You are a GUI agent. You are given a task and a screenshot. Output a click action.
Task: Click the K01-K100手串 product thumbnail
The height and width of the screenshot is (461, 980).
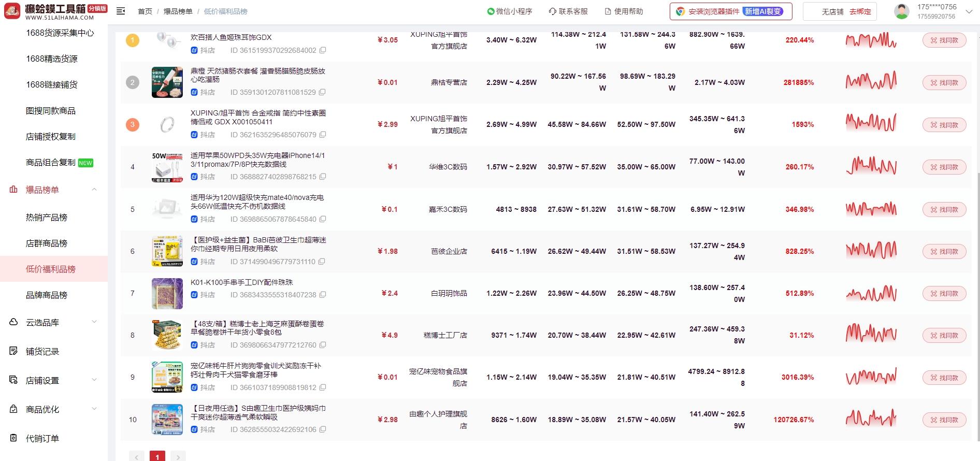[x=167, y=294]
